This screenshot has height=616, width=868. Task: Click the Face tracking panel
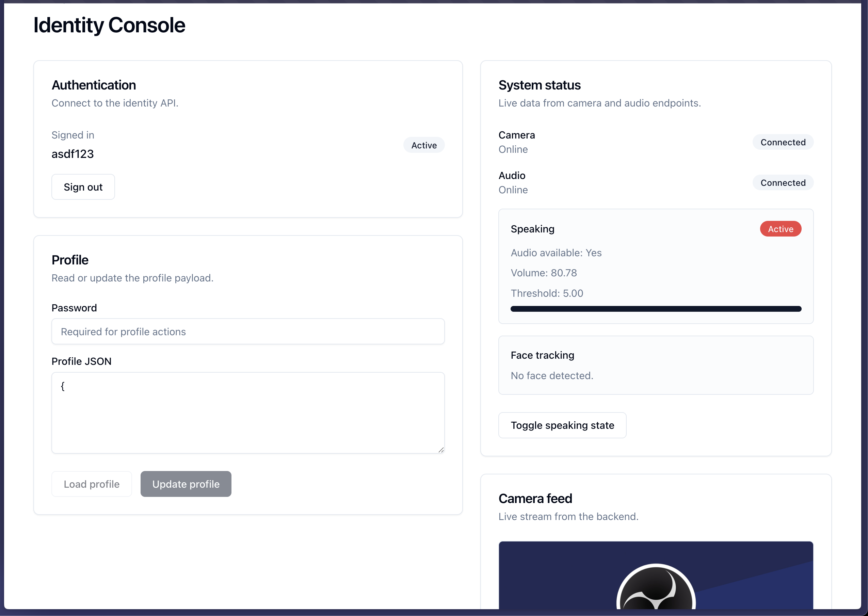point(656,365)
